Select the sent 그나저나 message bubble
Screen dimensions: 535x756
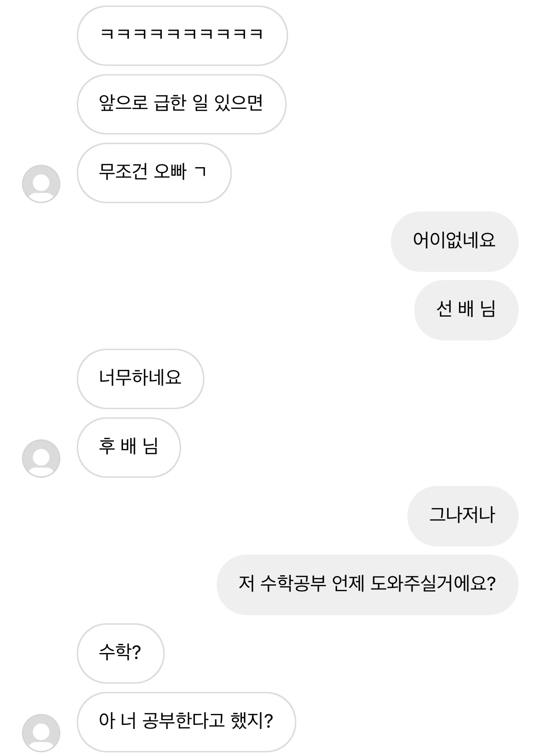click(462, 516)
